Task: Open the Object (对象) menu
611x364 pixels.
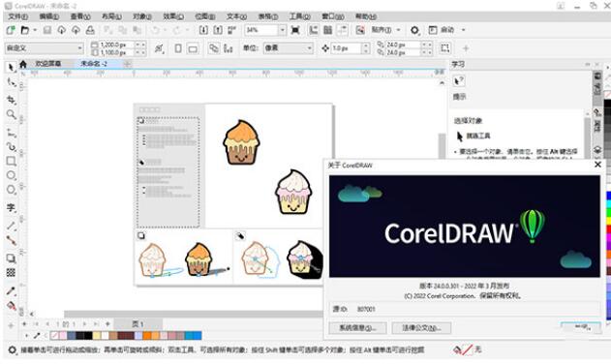Action: click(x=141, y=16)
